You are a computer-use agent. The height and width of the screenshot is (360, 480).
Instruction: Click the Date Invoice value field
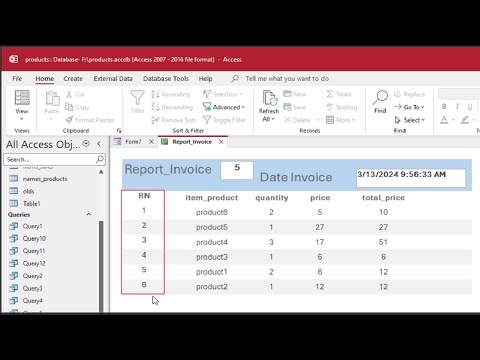coord(411,178)
